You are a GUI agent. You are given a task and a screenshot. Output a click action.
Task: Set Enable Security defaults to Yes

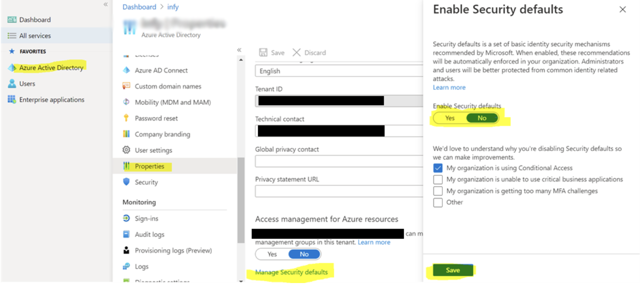(x=450, y=118)
